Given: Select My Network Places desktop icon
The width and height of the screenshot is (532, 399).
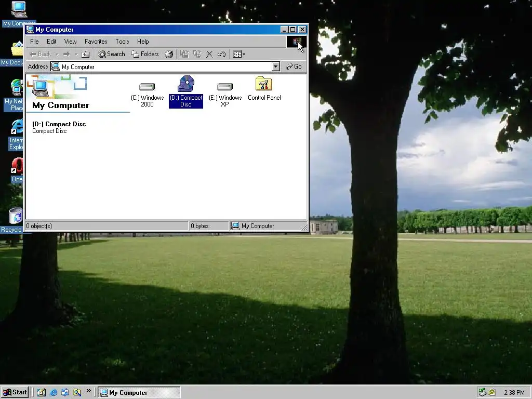Looking at the screenshot, I should [14, 95].
